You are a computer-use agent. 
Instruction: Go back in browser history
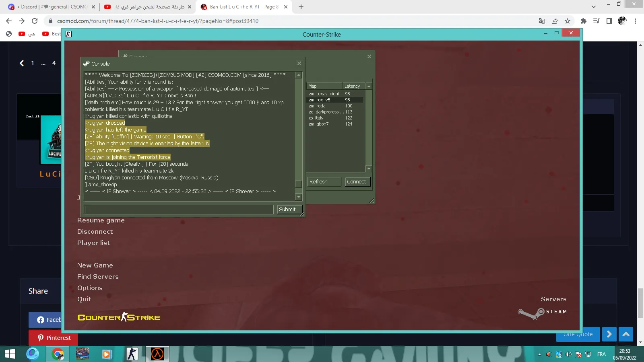[9, 21]
